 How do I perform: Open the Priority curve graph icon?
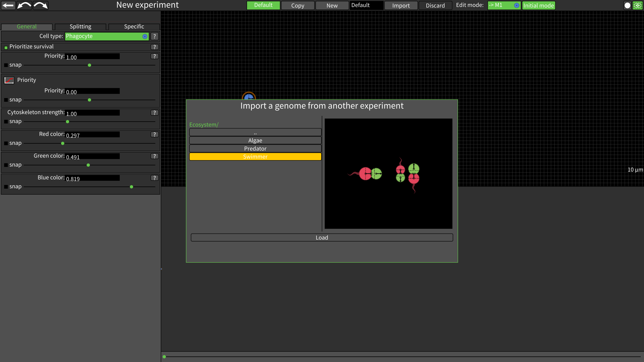9,80
